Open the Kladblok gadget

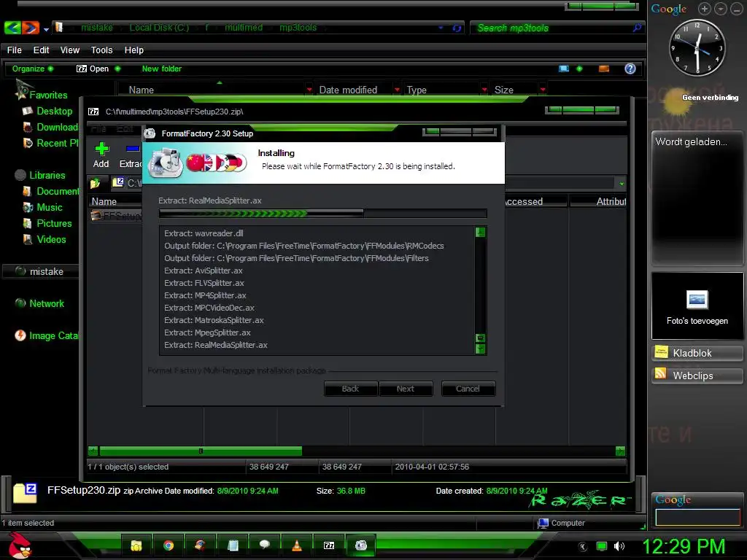coord(697,353)
